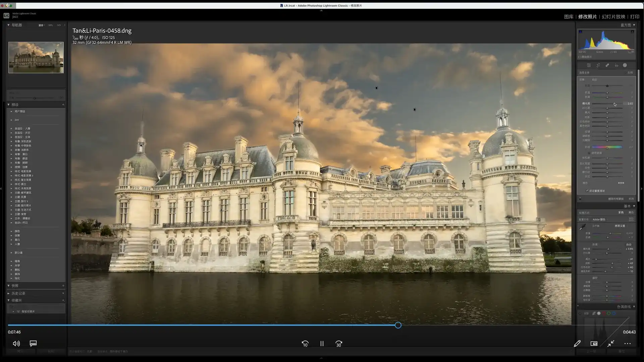Viewport: 644px width, 362px height.
Task: Open the Masking tool circle icon
Action: [625, 65]
